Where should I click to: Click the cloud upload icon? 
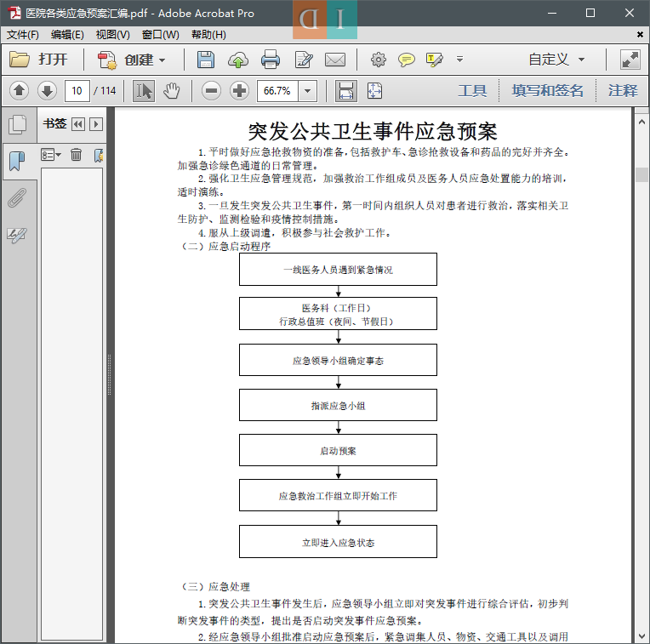[238, 60]
